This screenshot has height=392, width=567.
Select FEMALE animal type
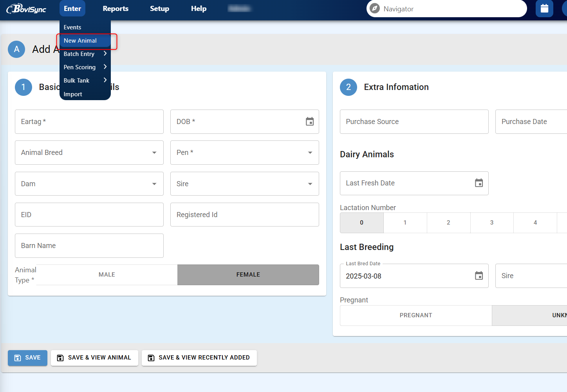248,275
